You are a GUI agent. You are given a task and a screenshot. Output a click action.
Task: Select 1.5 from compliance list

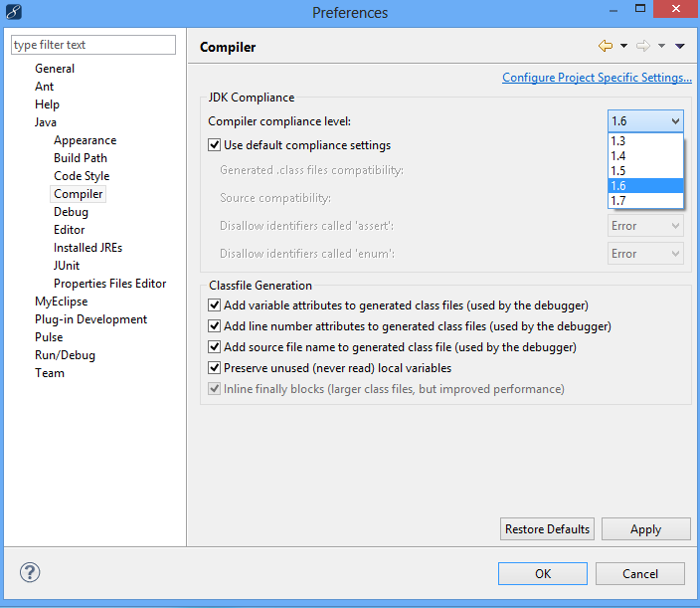(x=645, y=170)
